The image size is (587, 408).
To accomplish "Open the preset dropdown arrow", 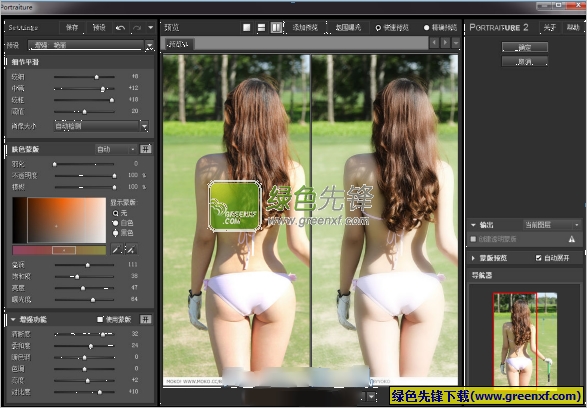I will [149, 46].
